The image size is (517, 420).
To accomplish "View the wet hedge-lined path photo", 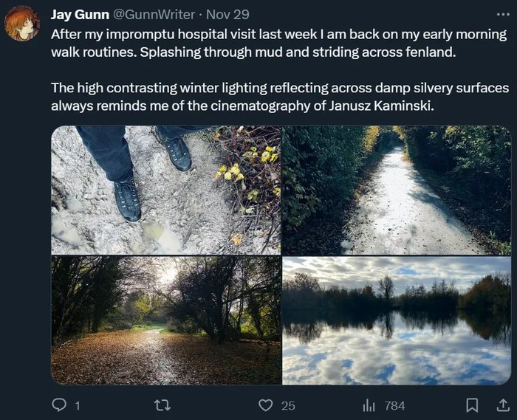I will [x=396, y=190].
